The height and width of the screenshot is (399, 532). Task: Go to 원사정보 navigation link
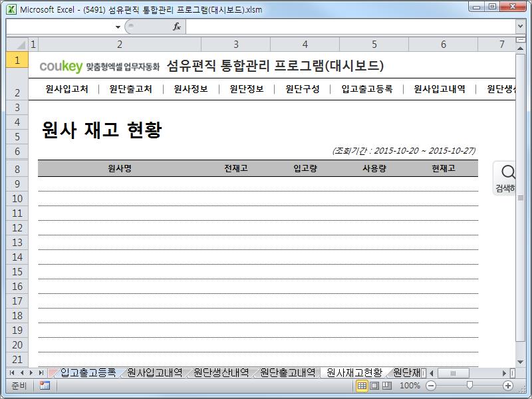[x=191, y=89]
